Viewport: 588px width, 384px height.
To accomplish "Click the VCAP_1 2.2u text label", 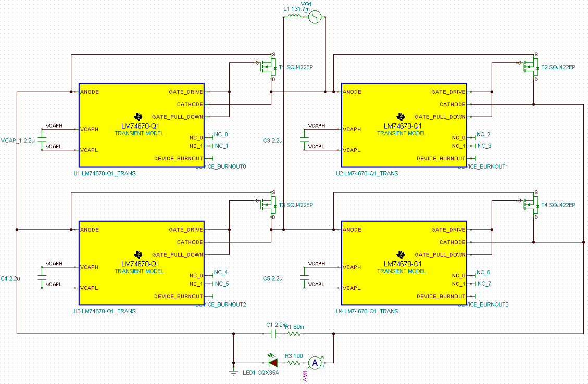I will click(x=18, y=141).
